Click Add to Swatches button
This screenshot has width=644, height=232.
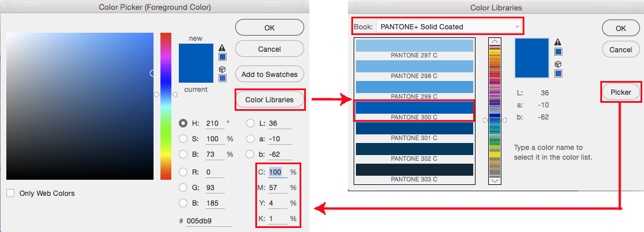(x=270, y=75)
